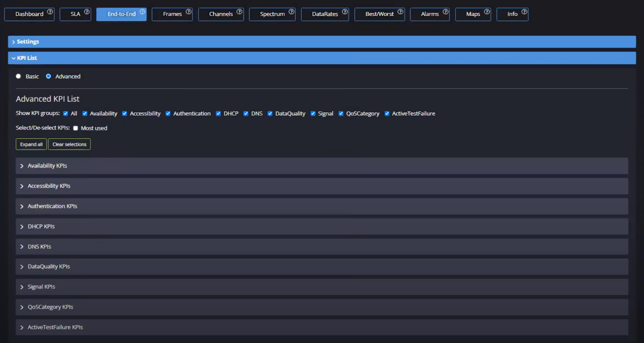The image size is (644, 343).
Task: Expand the Availability KPIs section
Action: (47, 166)
